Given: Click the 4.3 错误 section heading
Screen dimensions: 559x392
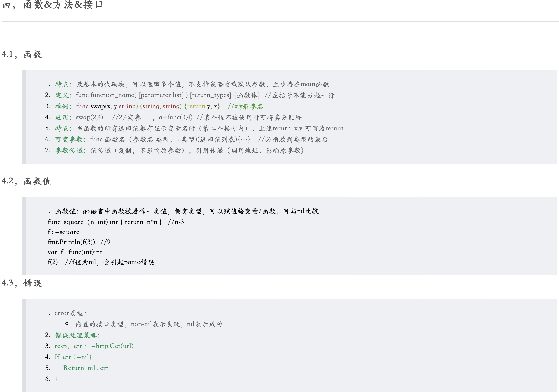Looking at the screenshot, I should click(22, 283).
